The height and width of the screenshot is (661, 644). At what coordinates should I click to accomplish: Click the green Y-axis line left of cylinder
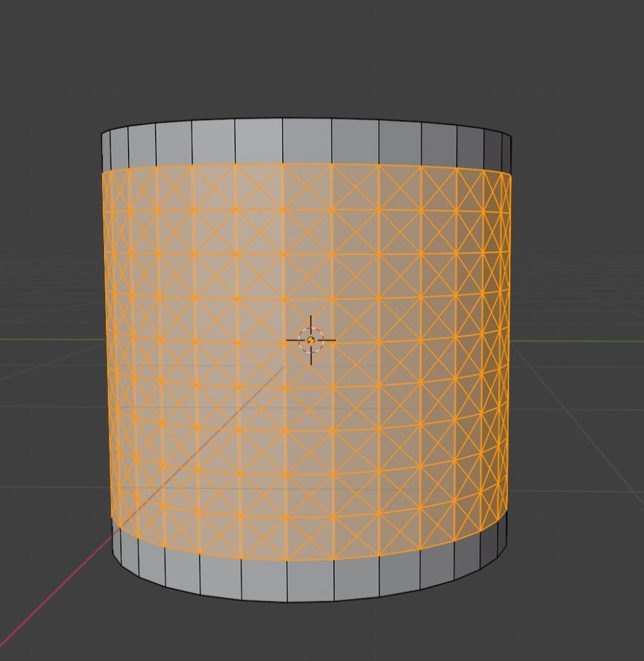(x=45, y=338)
